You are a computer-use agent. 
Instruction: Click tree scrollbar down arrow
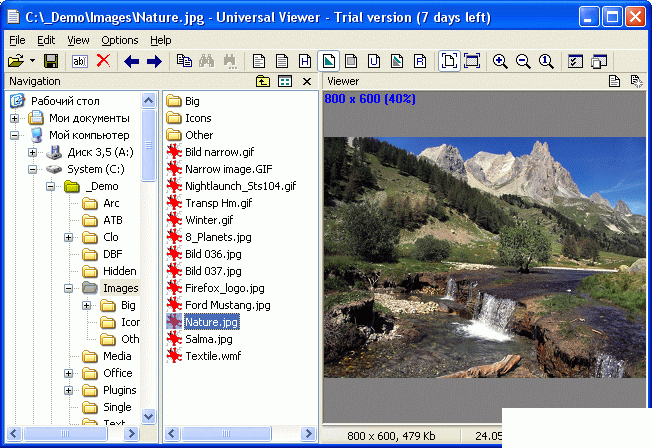[148, 416]
